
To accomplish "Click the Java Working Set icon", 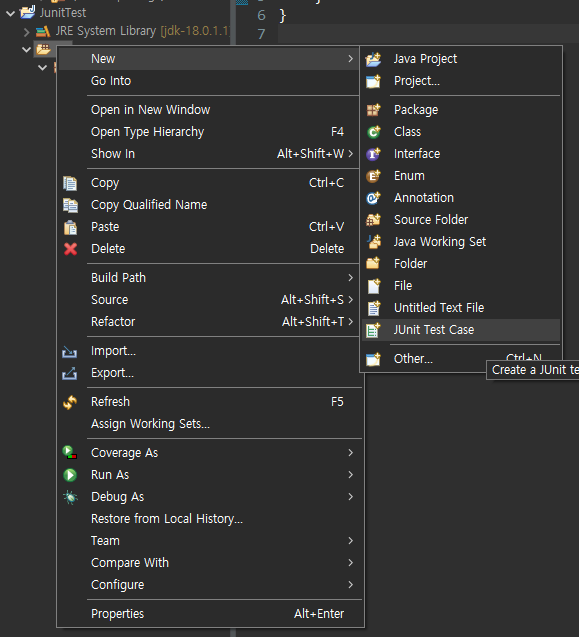I will [x=373, y=242].
